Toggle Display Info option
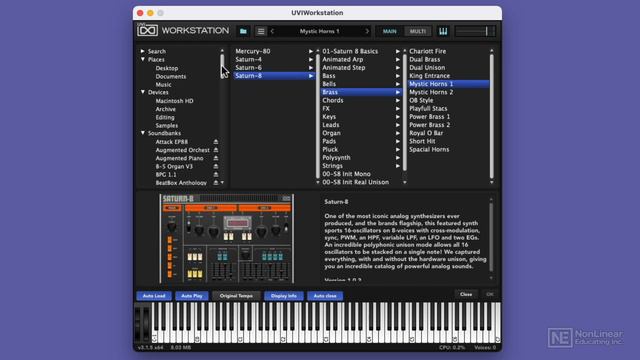 point(284,296)
